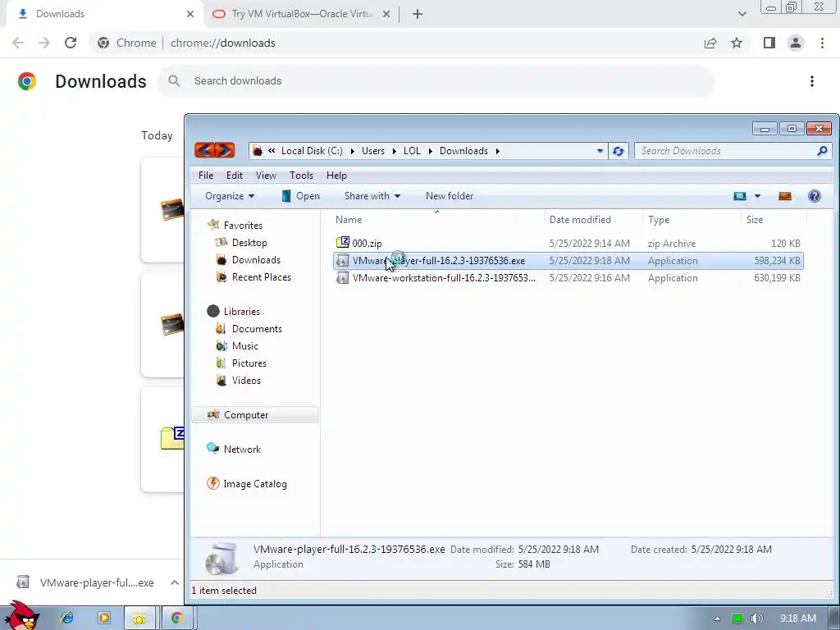This screenshot has width=840, height=630.
Task: Open the View menu
Action: click(266, 176)
